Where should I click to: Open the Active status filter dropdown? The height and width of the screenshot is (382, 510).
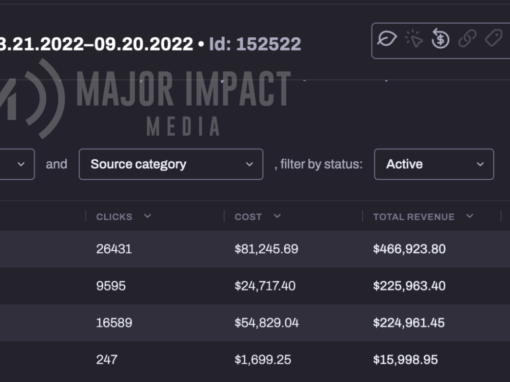(x=434, y=164)
